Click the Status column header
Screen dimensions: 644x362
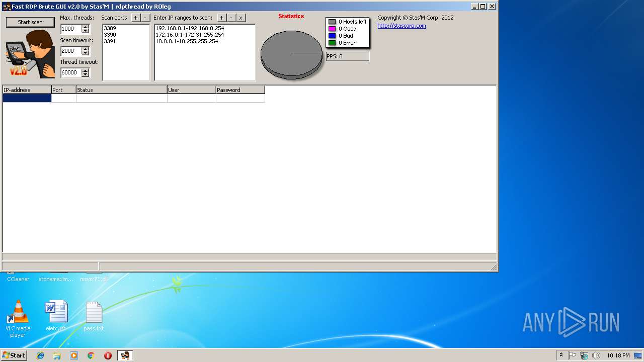pos(122,90)
